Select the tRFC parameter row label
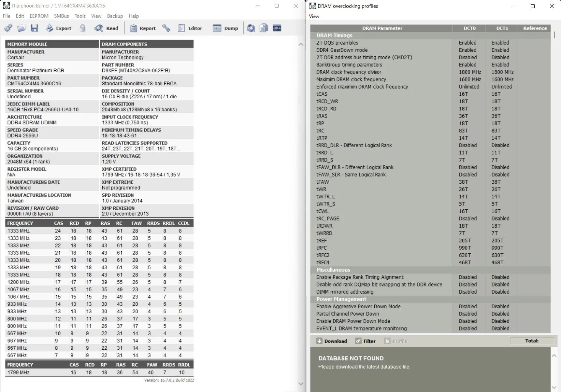This screenshot has height=392, width=561. coord(322,248)
